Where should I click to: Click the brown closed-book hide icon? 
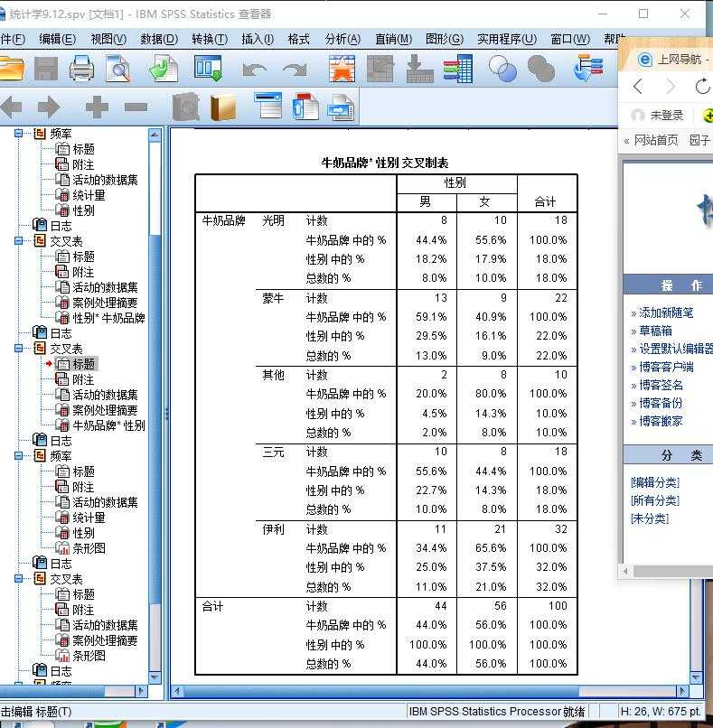(x=223, y=107)
